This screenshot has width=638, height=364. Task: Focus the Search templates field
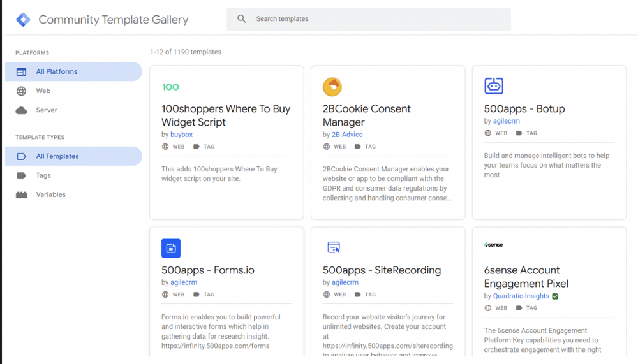[x=369, y=18]
